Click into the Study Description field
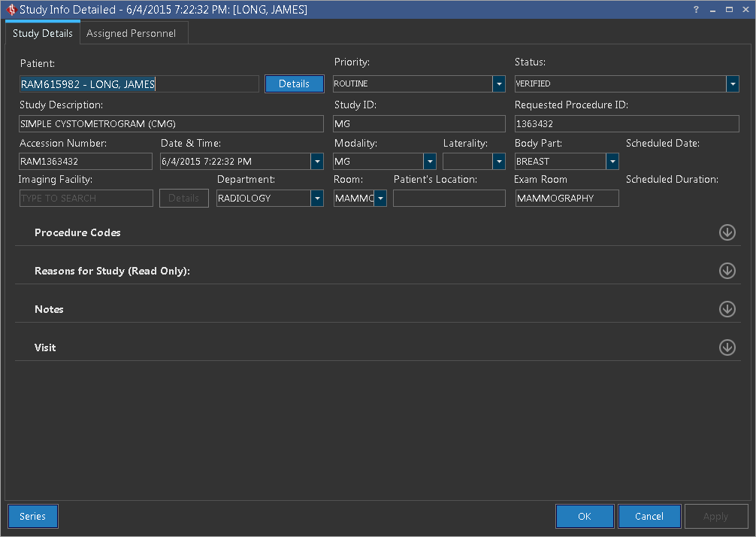 tap(171, 124)
